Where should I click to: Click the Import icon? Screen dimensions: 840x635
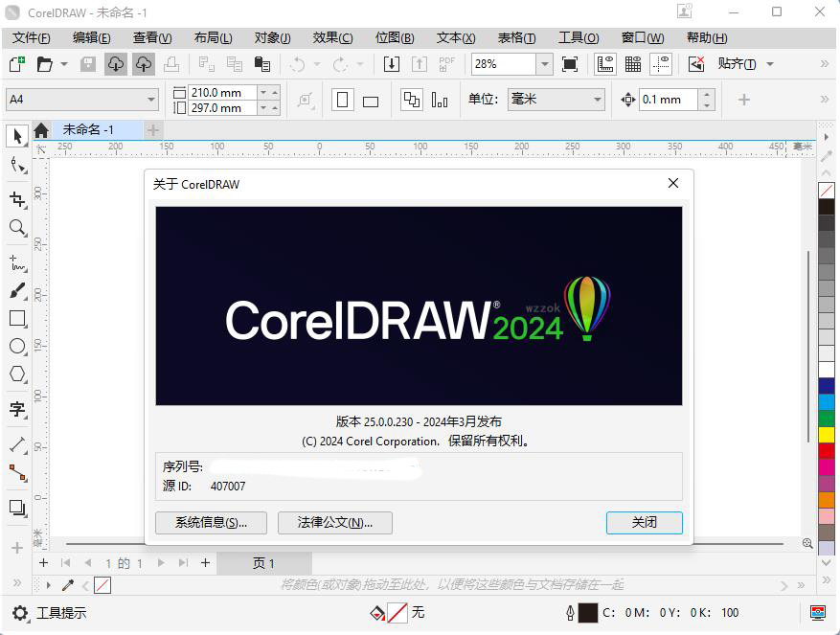[x=392, y=64]
